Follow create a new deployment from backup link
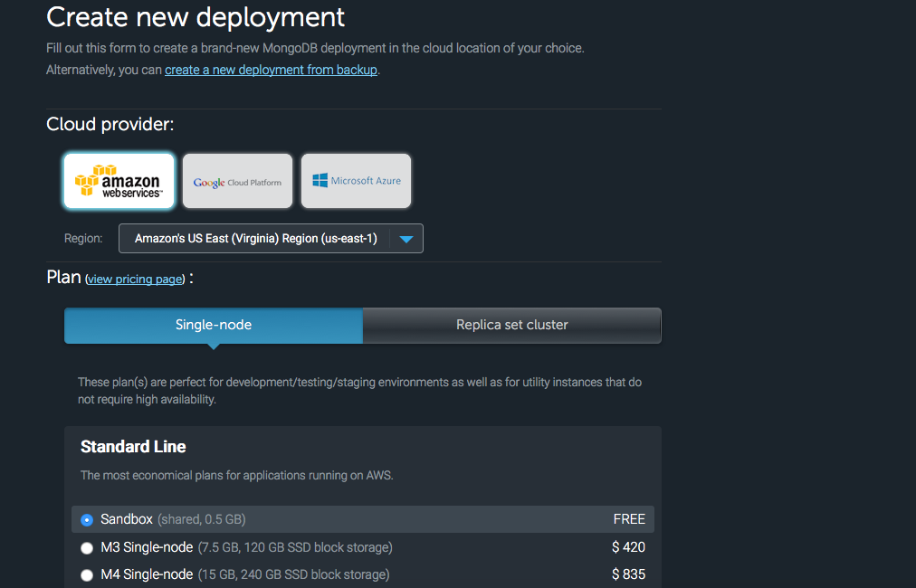 pos(271,70)
